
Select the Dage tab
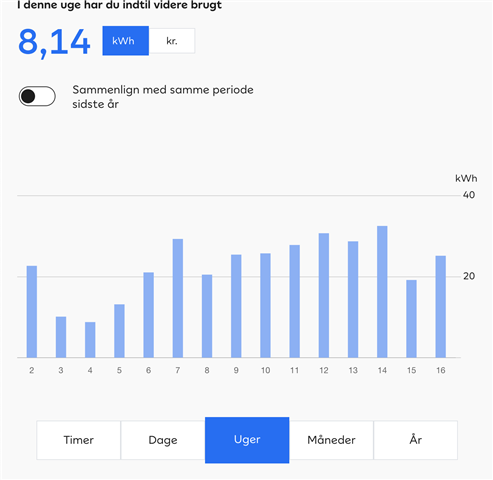(163, 440)
